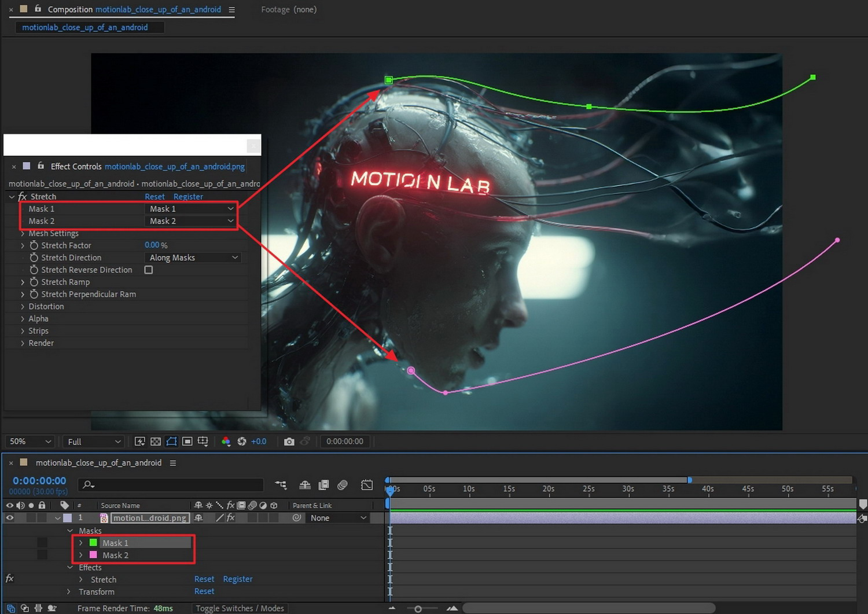Click Stretch Factor stopwatch icon

(34, 245)
